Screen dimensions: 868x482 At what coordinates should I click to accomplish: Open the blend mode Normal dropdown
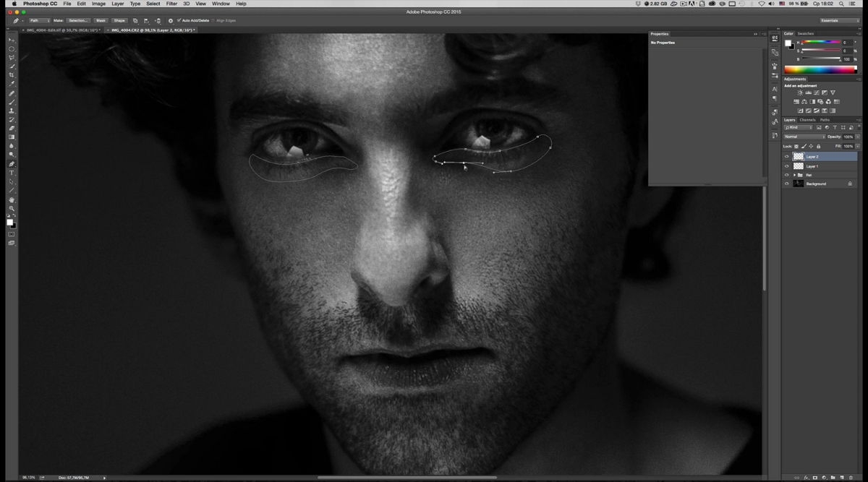tap(805, 137)
